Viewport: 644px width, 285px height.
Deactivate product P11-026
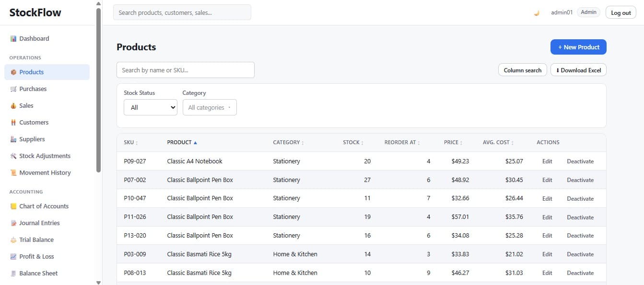point(580,217)
